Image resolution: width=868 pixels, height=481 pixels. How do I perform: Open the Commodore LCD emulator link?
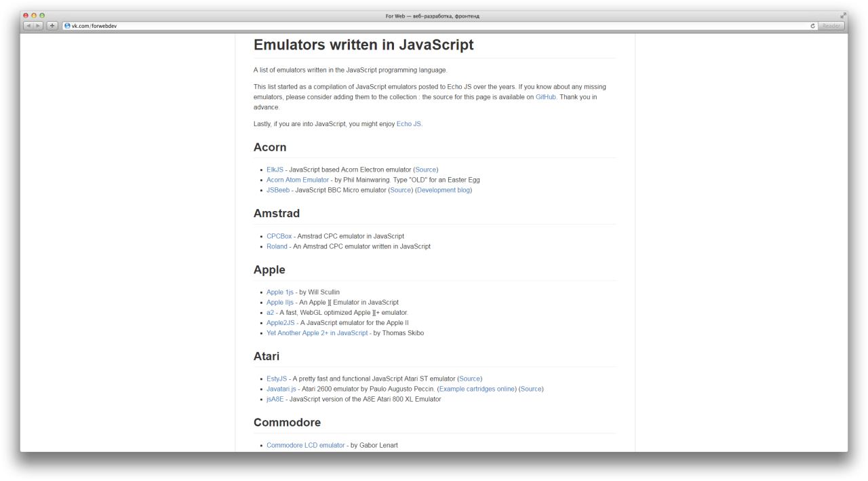pos(306,445)
